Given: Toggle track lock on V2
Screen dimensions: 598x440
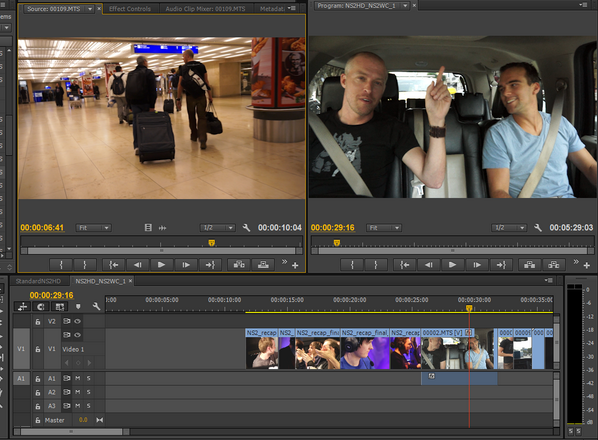Looking at the screenshot, I should coord(38,322).
